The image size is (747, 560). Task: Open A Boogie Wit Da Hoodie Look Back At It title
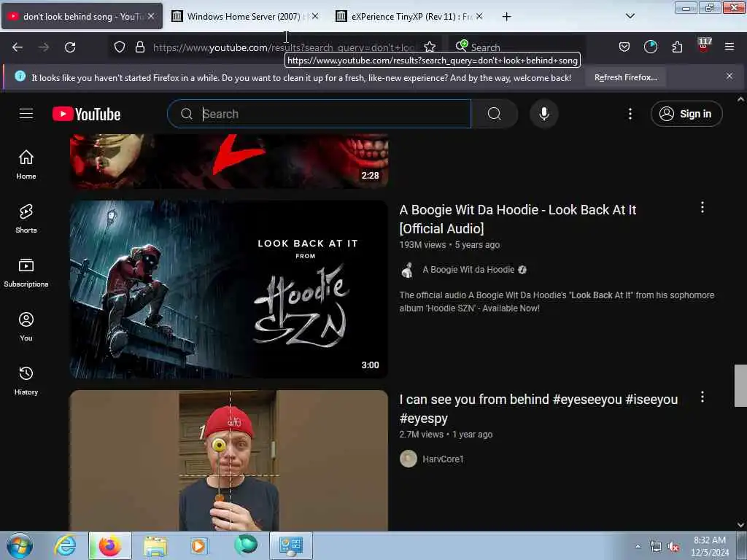[x=517, y=219]
